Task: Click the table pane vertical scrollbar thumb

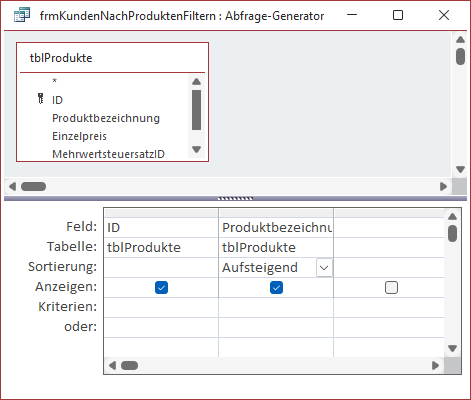Action: point(460,56)
